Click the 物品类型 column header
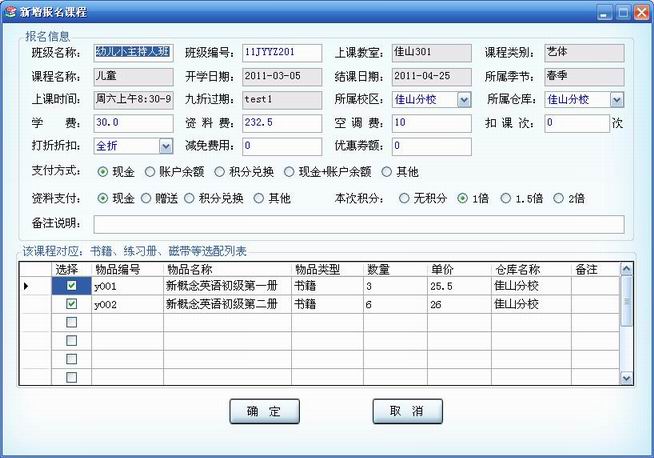The width and height of the screenshot is (654, 458). pyautogui.click(x=327, y=269)
